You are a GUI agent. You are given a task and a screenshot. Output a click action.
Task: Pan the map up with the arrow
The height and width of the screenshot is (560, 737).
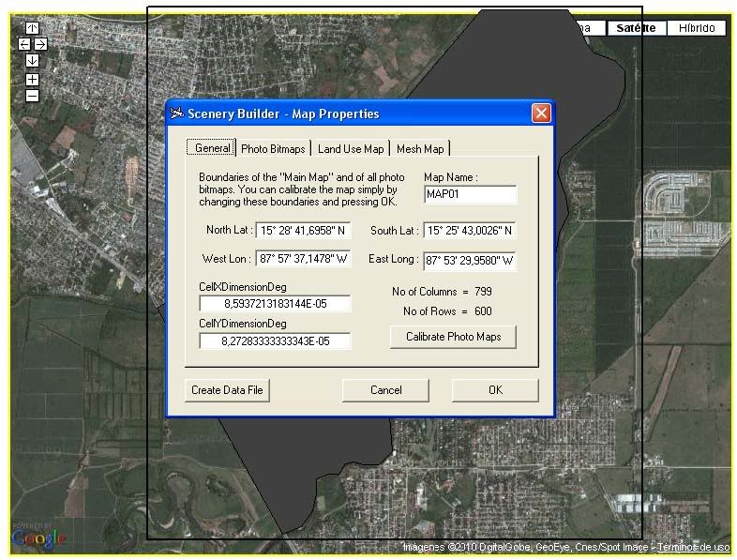(x=32, y=28)
